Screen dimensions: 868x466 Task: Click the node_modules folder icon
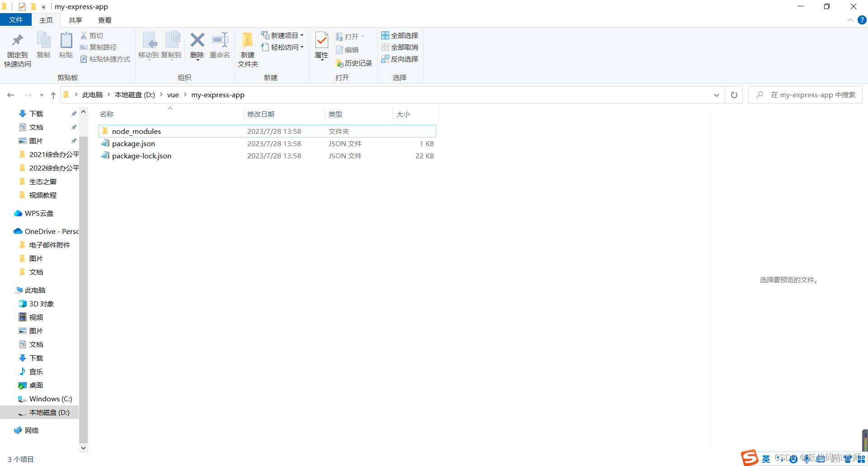[105, 131]
